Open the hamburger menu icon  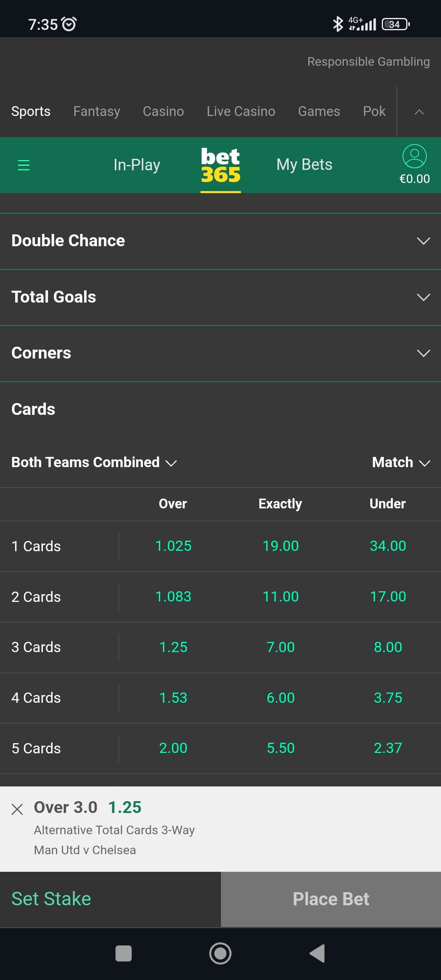click(x=24, y=165)
